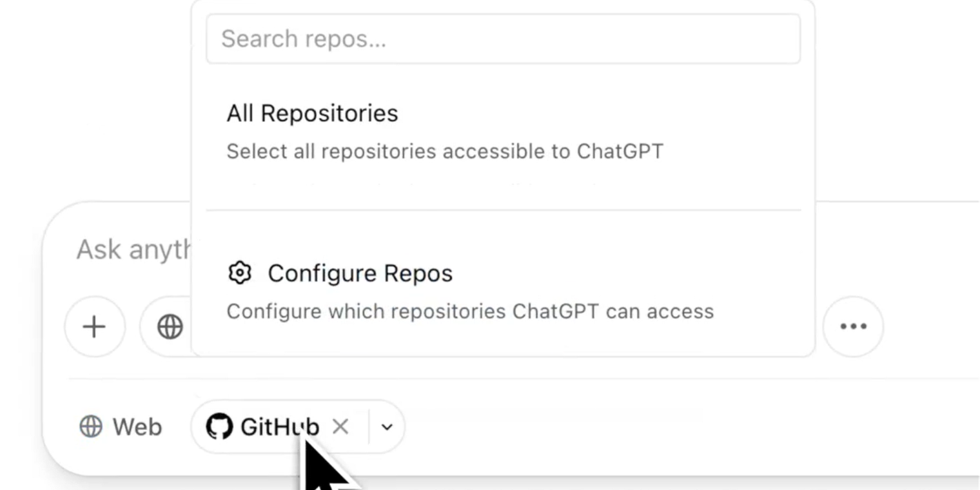Viewport: 980px width, 490px height.
Task: Click the Configure Repos option text
Action: 360,273
